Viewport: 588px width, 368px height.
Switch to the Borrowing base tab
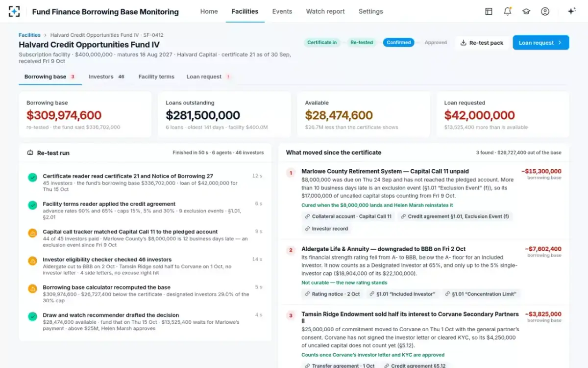(50, 77)
